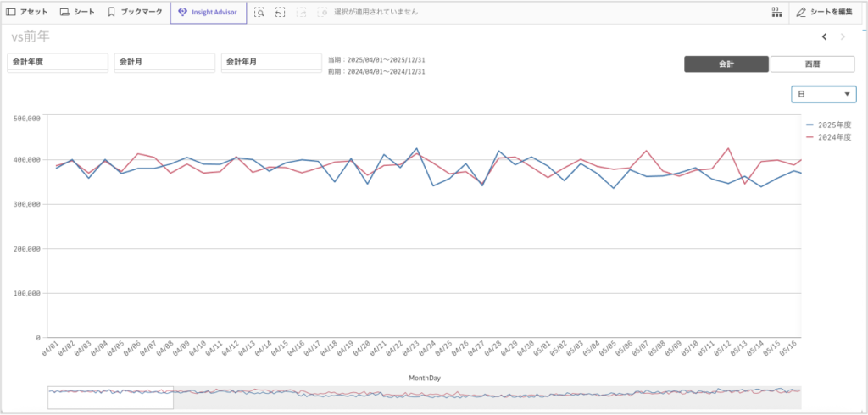
Task: Go to previous sheet with left arrow
Action: (824, 36)
